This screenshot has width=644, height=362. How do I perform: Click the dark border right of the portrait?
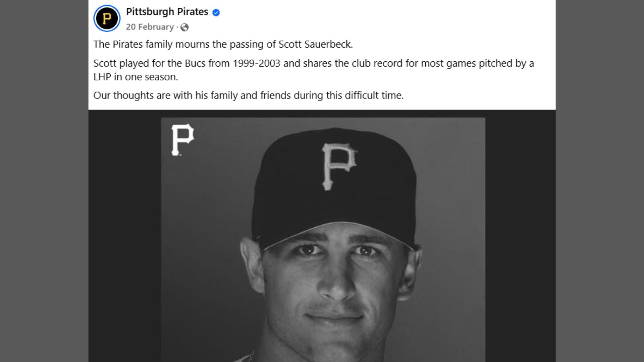[x=520, y=235]
